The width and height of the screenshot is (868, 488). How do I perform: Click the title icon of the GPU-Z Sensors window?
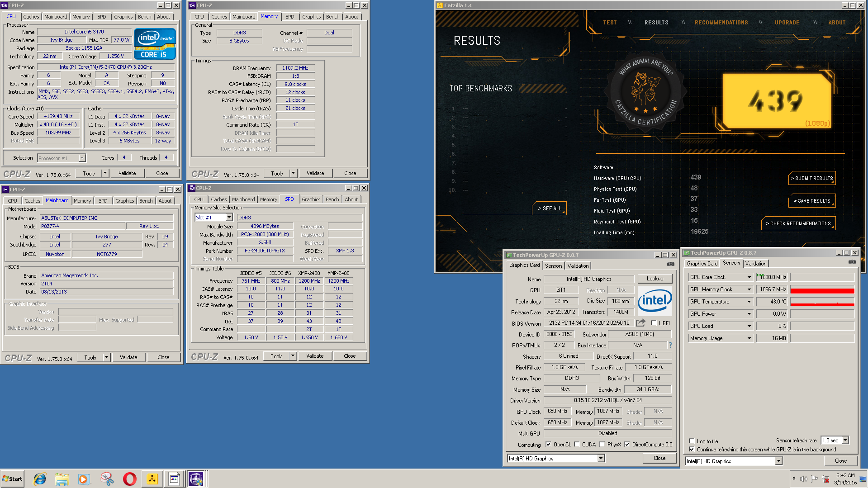tap(687, 253)
